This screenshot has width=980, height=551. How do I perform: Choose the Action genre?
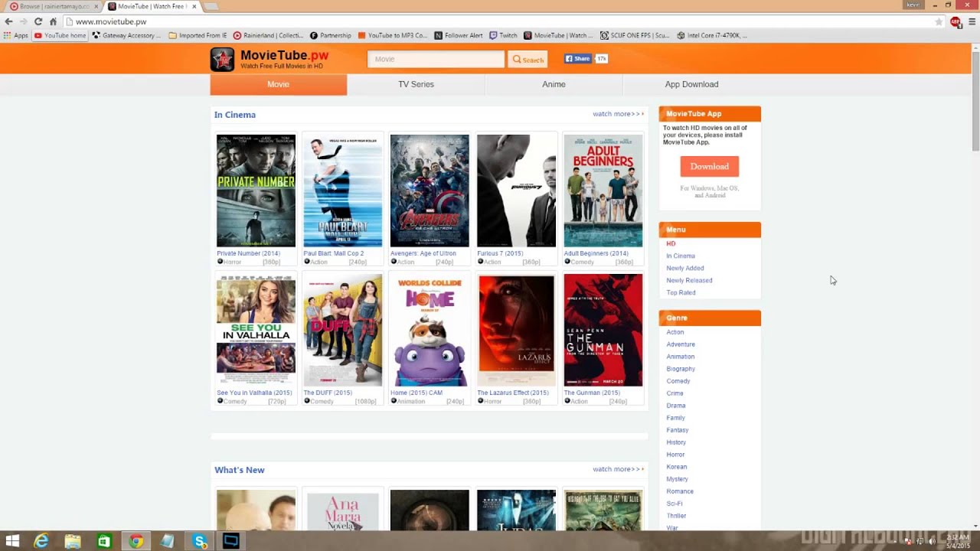[675, 332]
